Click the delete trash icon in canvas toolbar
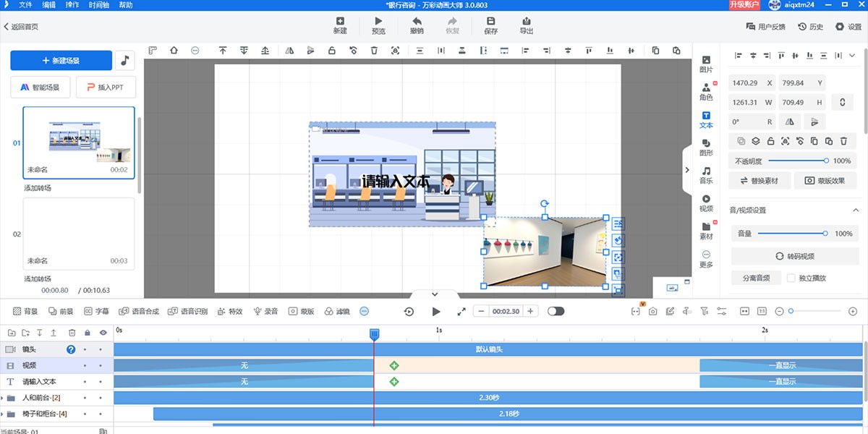 [x=374, y=51]
